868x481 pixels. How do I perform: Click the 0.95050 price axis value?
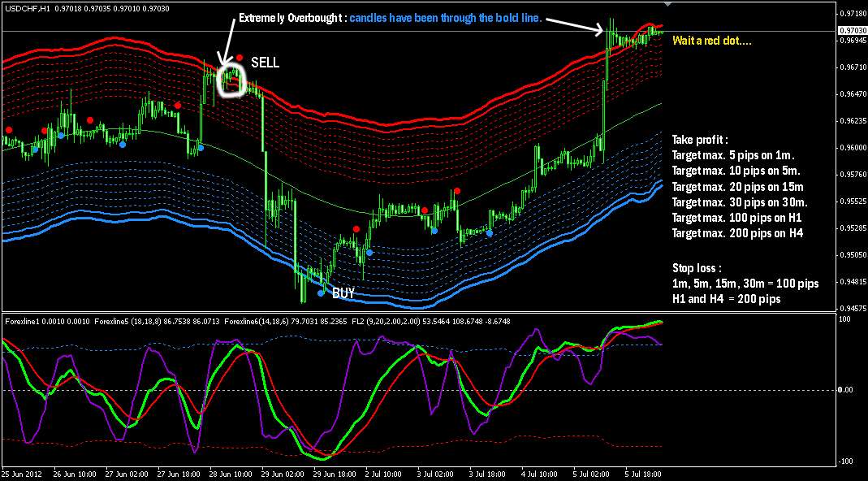(x=853, y=254)
